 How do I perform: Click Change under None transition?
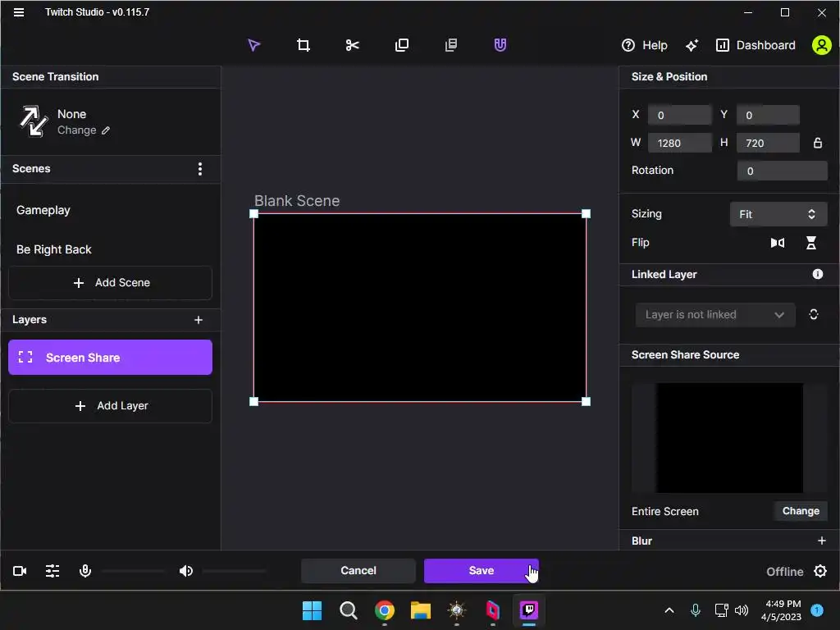point(84,130)
